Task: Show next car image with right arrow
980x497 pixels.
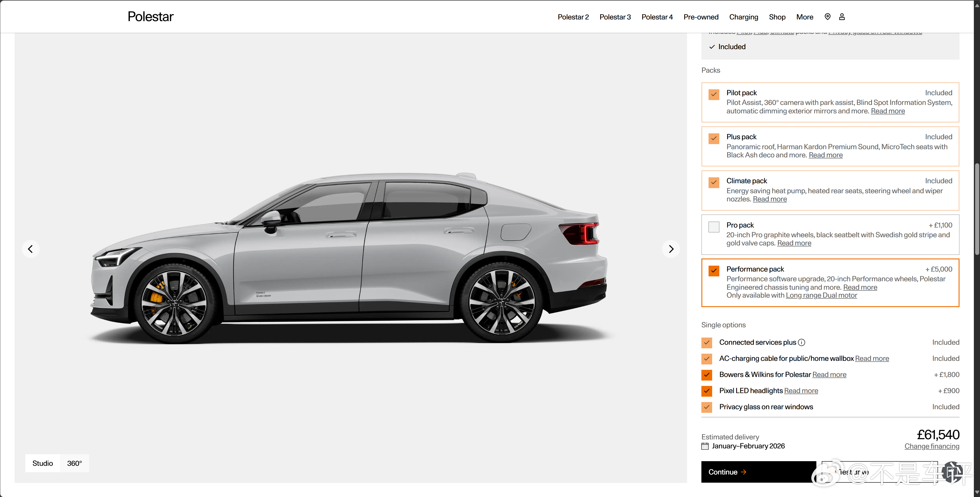Action: coord(671,249)
